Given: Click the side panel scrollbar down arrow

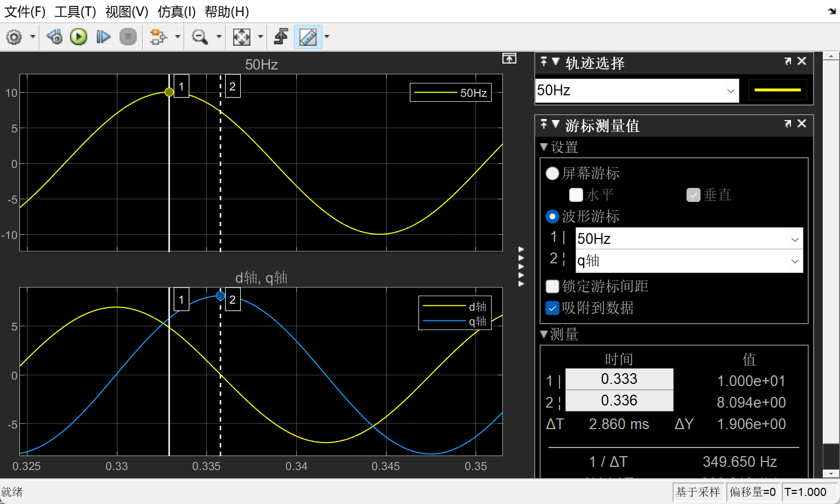Looking at the screenshot, I should 831,474.
